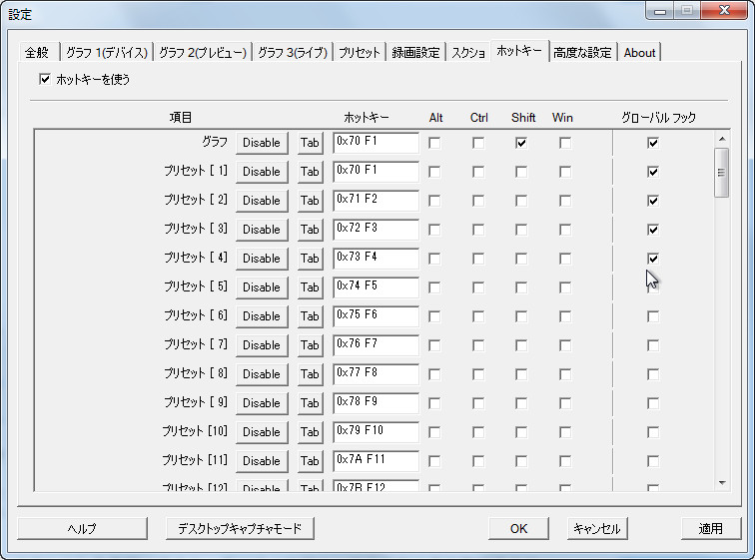Click Disable for プリセット [ 7]
This screenshot has width=755, height=560.
coord(262,345)
